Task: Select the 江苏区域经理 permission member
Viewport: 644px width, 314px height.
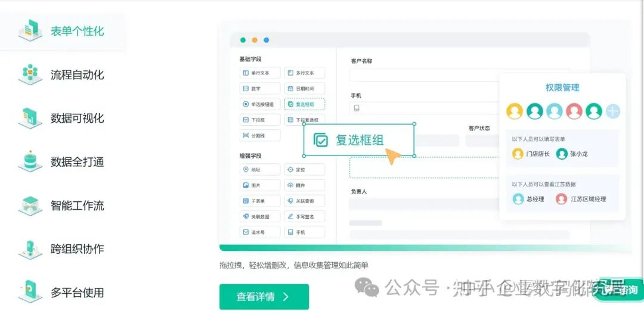Action: [x=581, y=199]
